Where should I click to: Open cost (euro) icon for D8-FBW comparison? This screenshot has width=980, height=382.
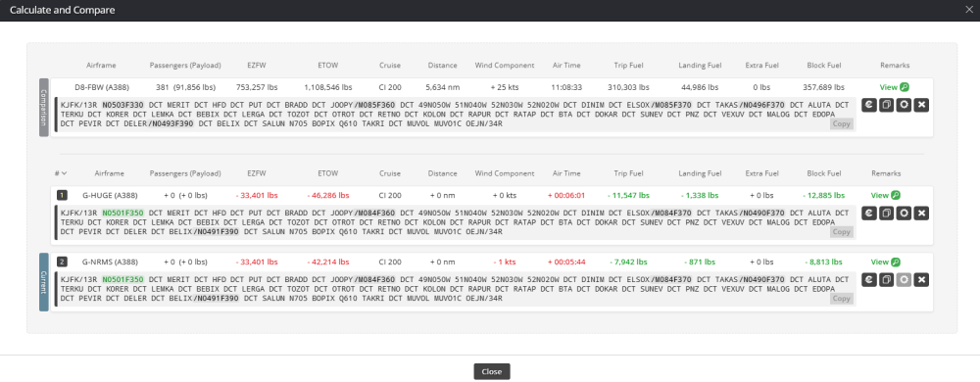point(868,105)
